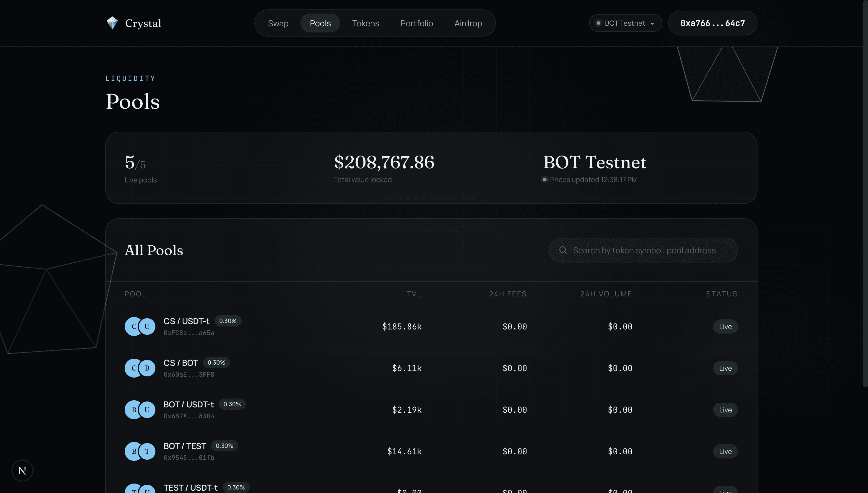Click pool address 0xFC8e...a65a

click(189, 333)
